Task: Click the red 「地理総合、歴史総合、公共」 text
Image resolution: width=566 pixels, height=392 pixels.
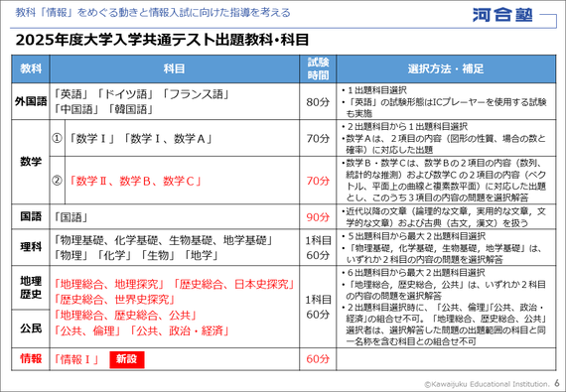Action: click(126, 316)
